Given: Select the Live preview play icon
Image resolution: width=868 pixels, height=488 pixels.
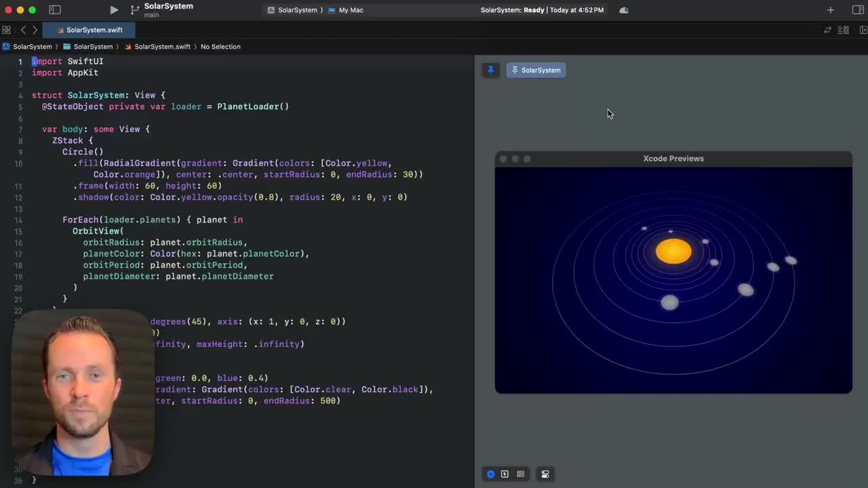Looking at the screenshot, I should pos(491,474).
